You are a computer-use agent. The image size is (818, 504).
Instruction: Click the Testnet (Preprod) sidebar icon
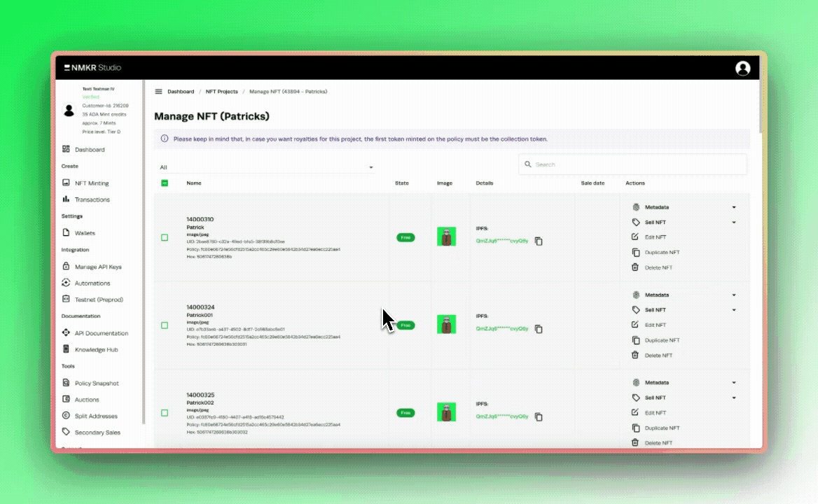(x=66, y=299)
